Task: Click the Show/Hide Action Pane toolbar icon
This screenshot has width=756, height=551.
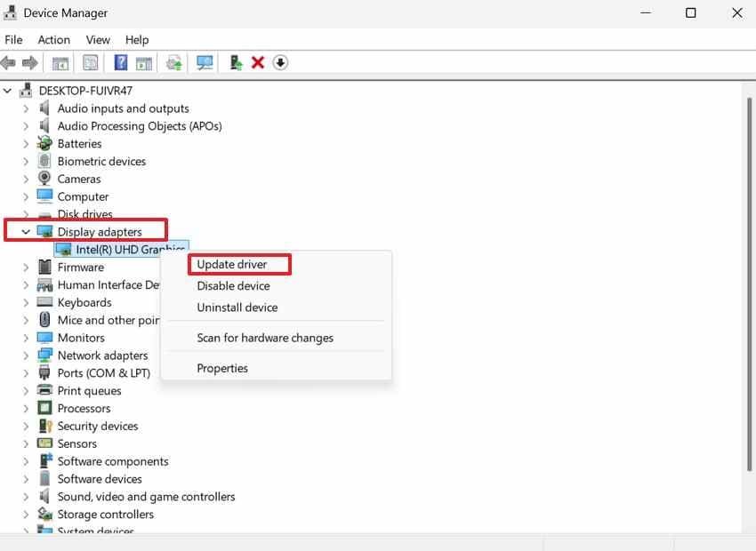Action: click(x=144, y=63)
